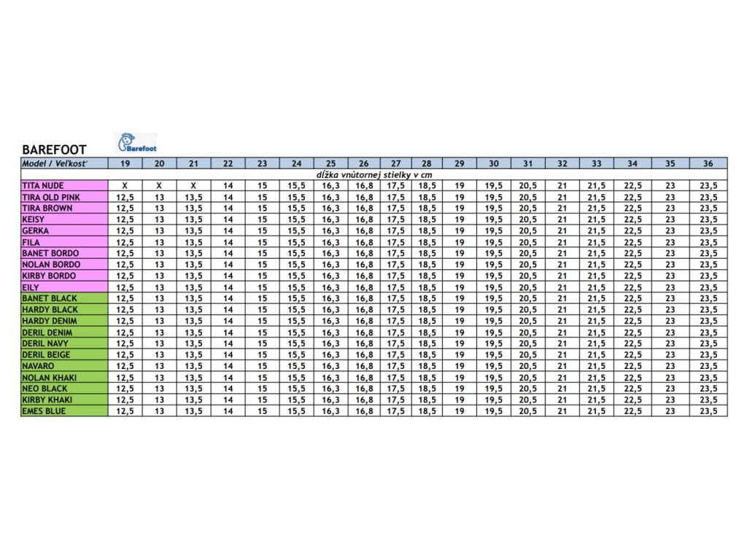Click the 18,5 cell in the EILY row
Screen dimensions: 747x560
427,287
